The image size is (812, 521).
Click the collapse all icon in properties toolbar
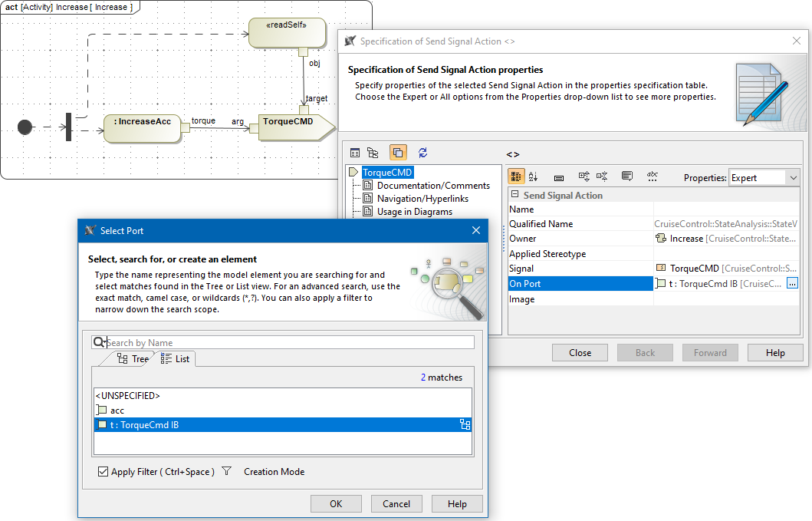click(602, 176)
